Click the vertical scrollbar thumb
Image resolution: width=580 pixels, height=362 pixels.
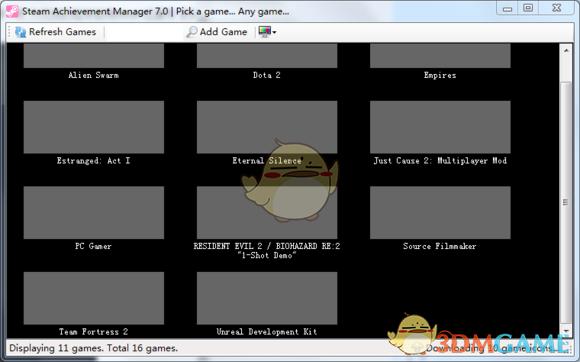coord(566,202)
